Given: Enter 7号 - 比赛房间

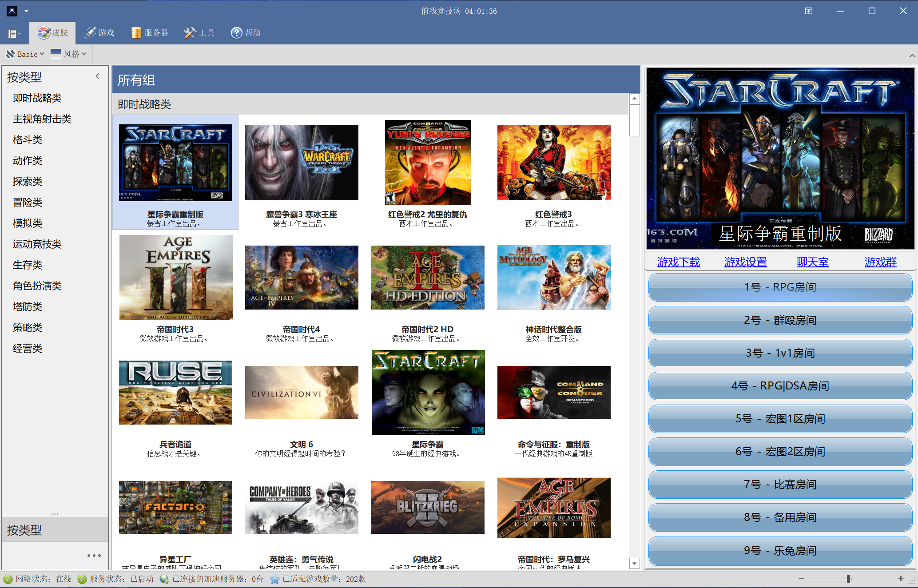Looking at the screenshot, I should [x=780, y=485].
